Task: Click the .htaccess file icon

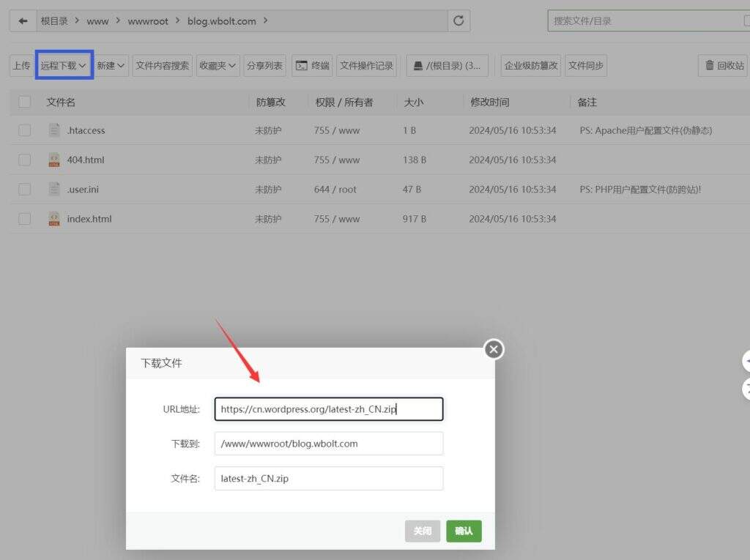Action: [x=54, y=130]
